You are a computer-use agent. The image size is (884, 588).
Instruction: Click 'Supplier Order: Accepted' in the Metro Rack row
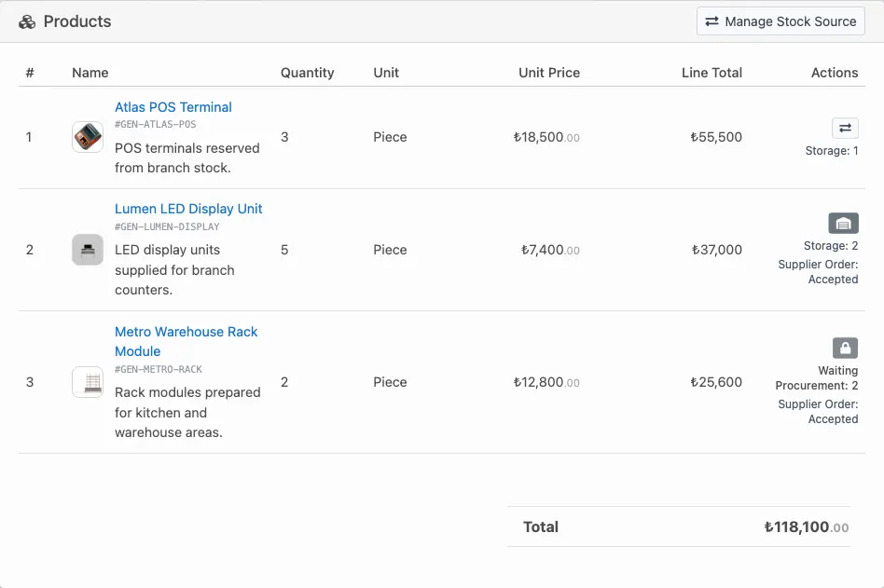pos(818,412)
